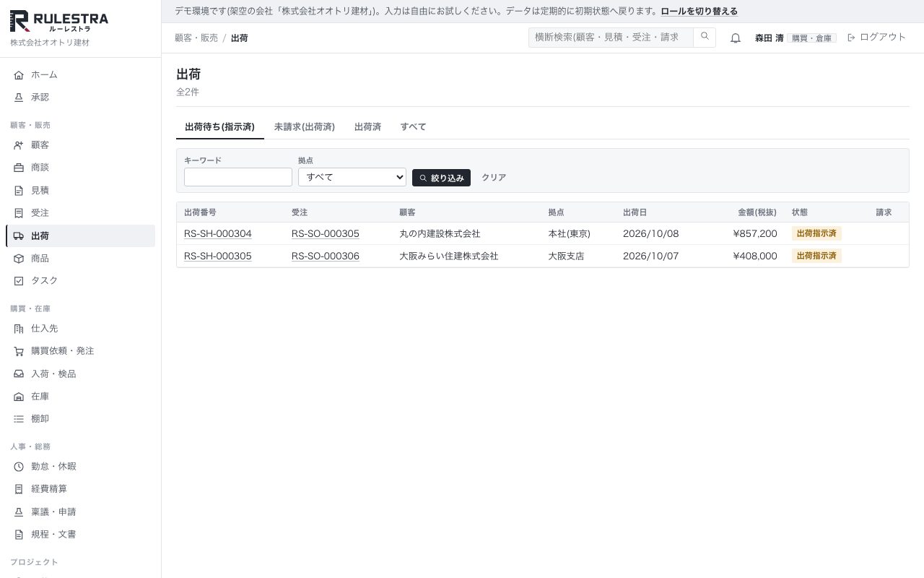Screen dimensions: 924x578
Task: Click the 出荷番号 column header
Action: [200, 212]
